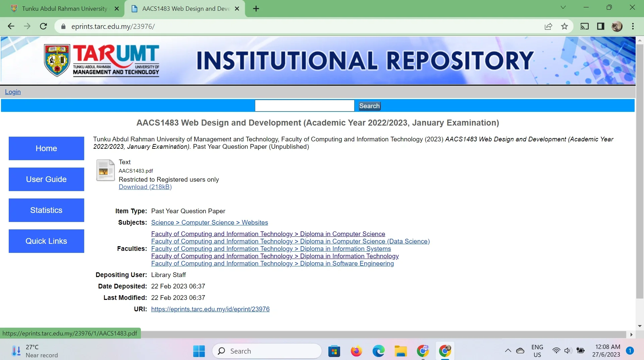This screenshot has height=360, width=644.
Task: Click the horizontal scroll right arrow
Action: tap(631, 334)
